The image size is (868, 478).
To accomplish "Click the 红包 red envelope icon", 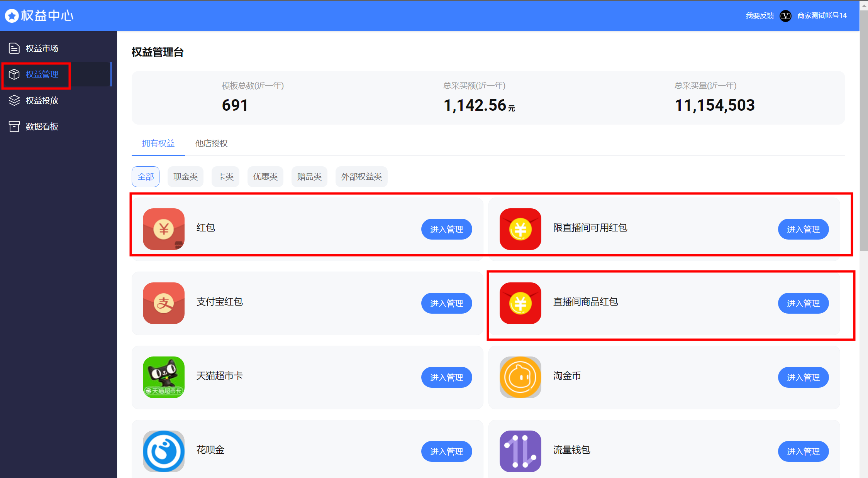I will pos(164,229).
